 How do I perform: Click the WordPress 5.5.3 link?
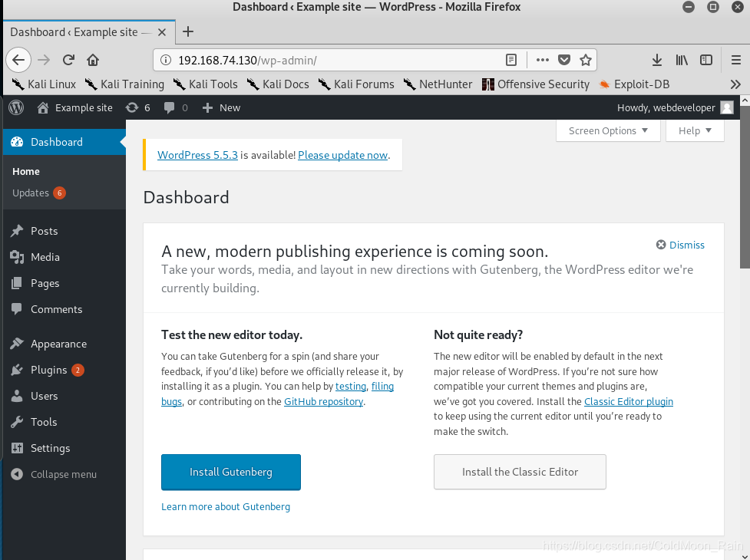pyautogui.click(x=197, y=155)
